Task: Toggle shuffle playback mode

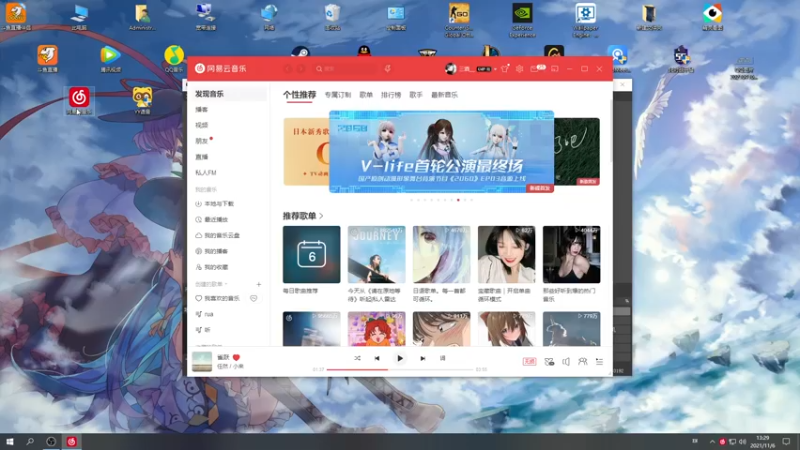Action: [x=357, y=359]
